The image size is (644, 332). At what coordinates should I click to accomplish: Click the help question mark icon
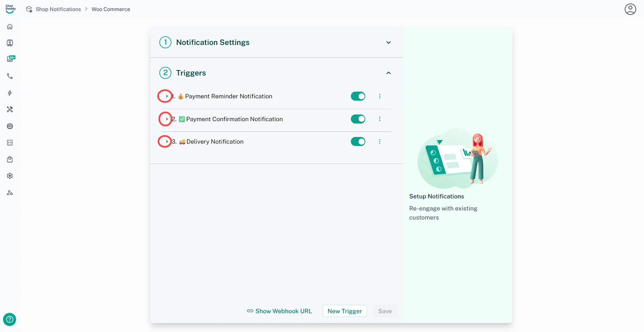click(x=10, y=320)
